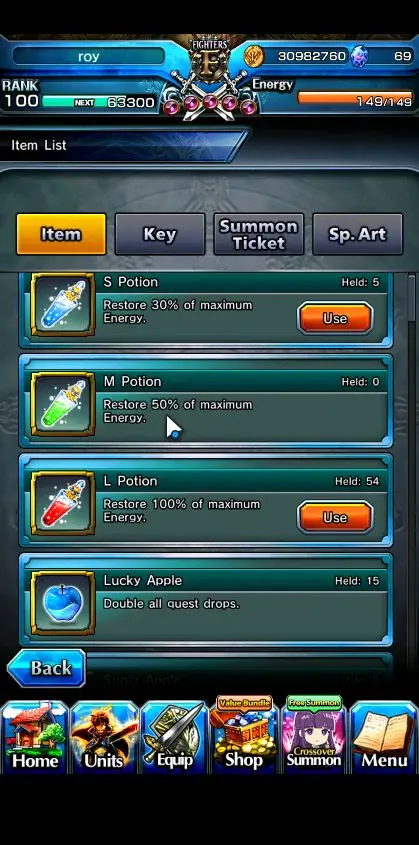Open the Home icon in bottom navigation
Image resolution: width=419 pixels, height=845 pixels.
(x=35, y=737)
